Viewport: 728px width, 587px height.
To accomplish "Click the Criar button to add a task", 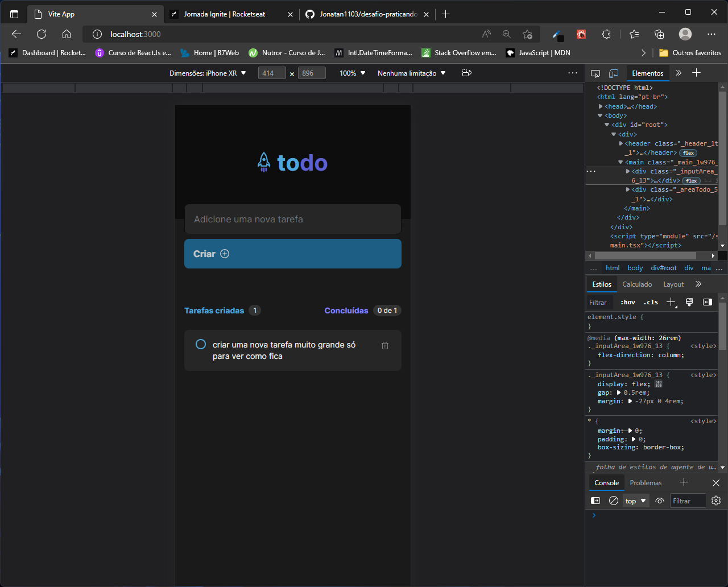I will pyautogui.click(x=292, y=254).
